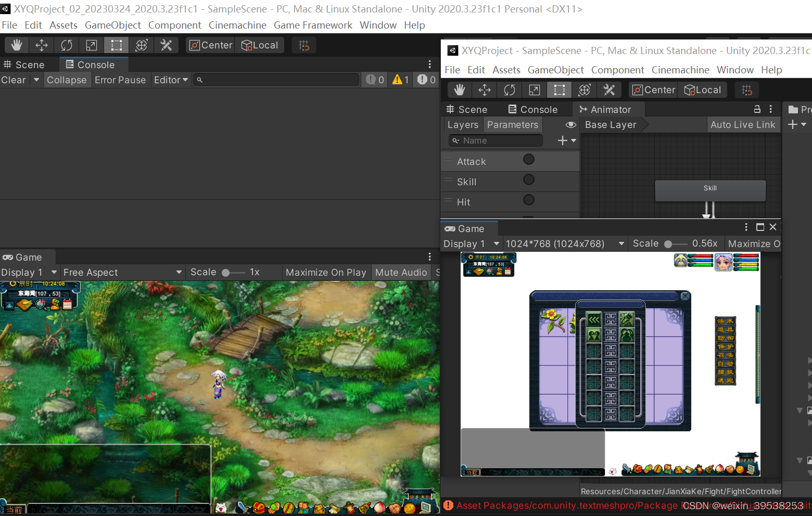
Task: Open Display 1 dropdown in left Game
Action: (29, 272)
